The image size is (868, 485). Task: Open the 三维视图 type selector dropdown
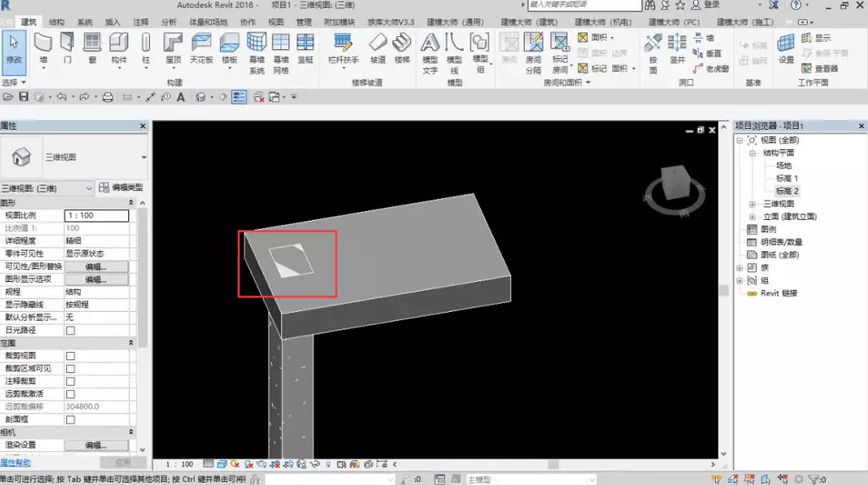[x=144, y=157]
